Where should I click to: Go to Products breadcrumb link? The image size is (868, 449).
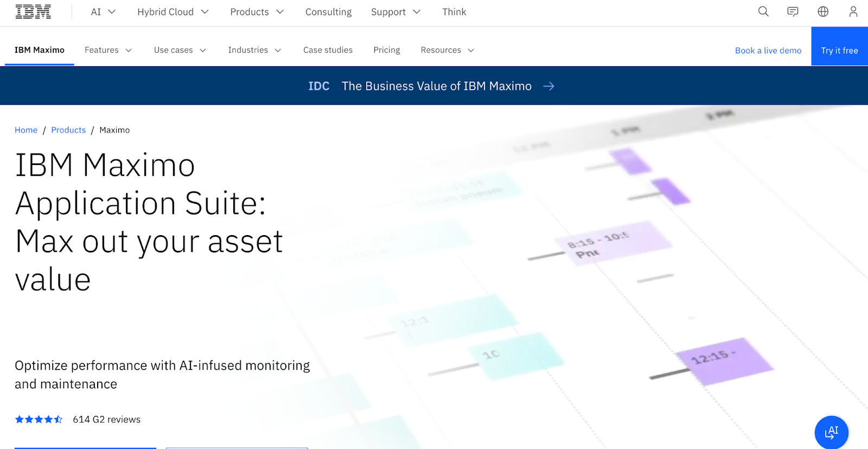[x=68, y=130]
